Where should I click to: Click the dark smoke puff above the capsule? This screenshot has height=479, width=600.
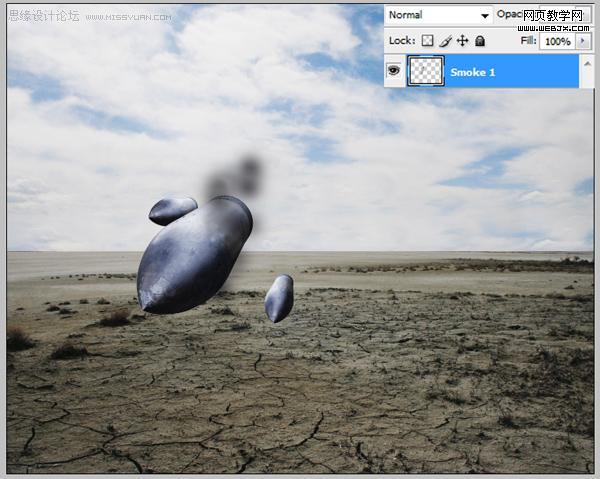point(235,177)
